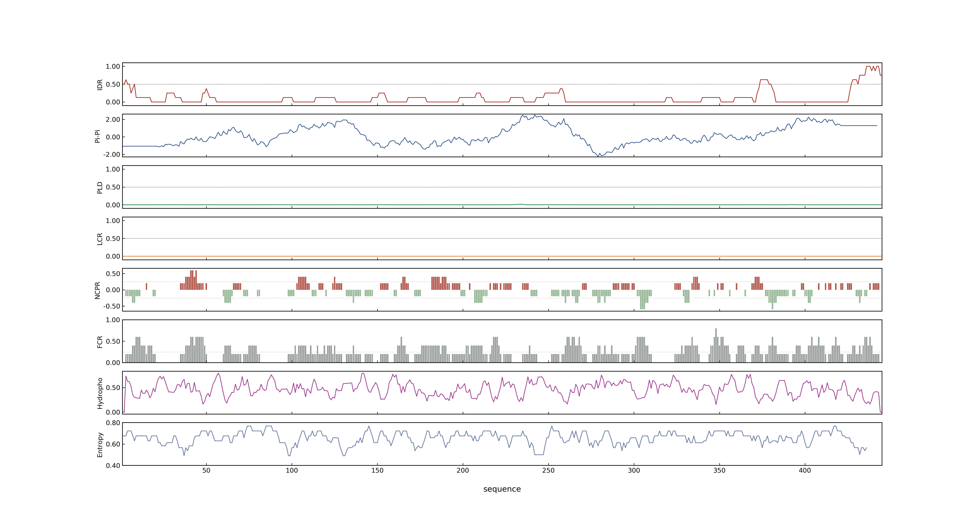This screenshot has width=980, height=523.
Task: Click the x-axis tick label 400
Action: (805, 470)
